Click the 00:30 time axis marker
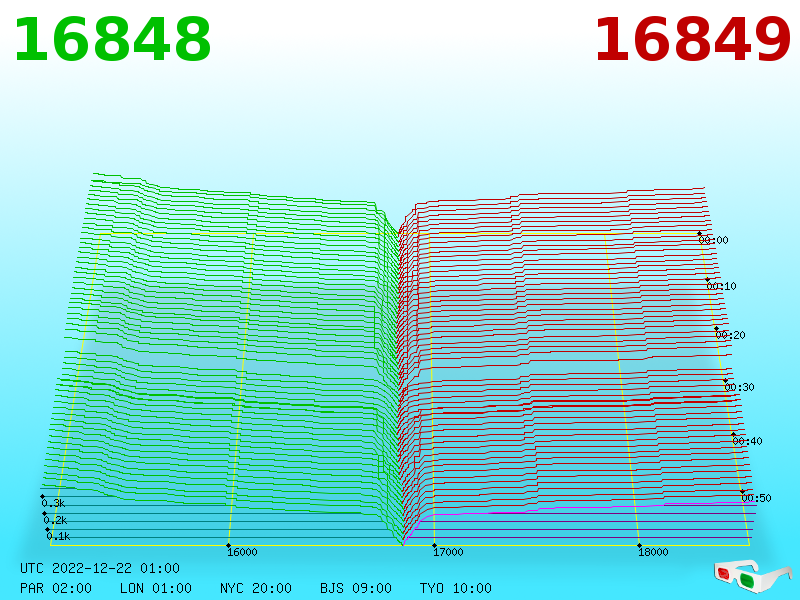 point(739,387)
